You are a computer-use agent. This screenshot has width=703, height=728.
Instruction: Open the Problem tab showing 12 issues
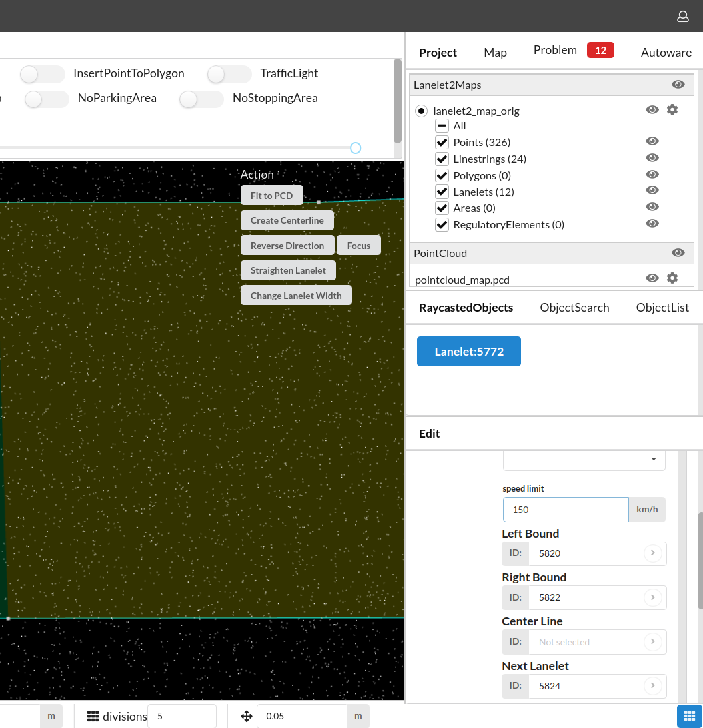pyautogui.click(x=555, y=49)
